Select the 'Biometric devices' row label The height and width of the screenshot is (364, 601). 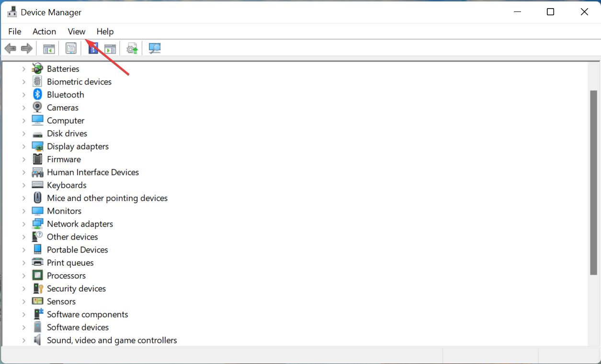pyautogui.click(x=79, y=82)
